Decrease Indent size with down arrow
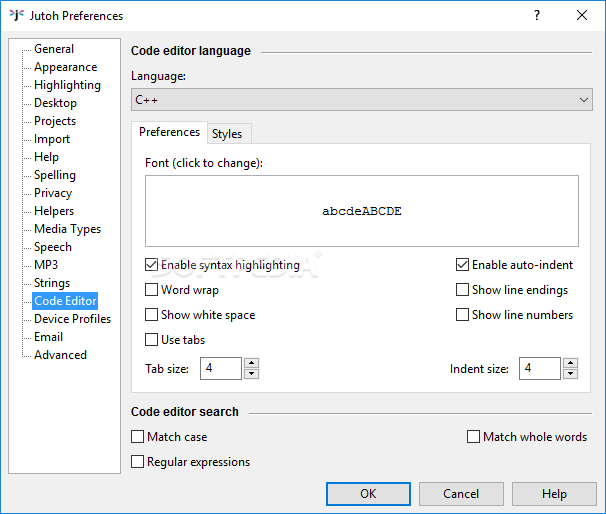The width and height of the screenshot is (606, 514). tap(569, 374)
